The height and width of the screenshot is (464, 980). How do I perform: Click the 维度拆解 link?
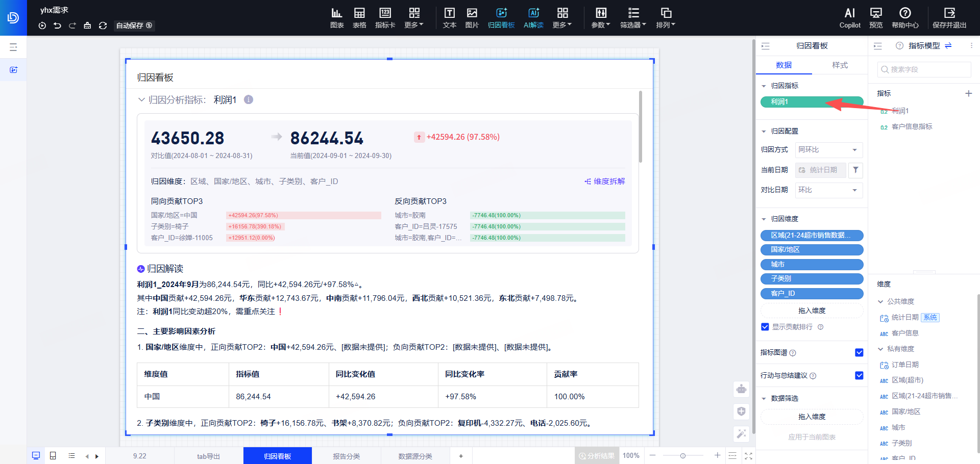(x=605, y=182)
